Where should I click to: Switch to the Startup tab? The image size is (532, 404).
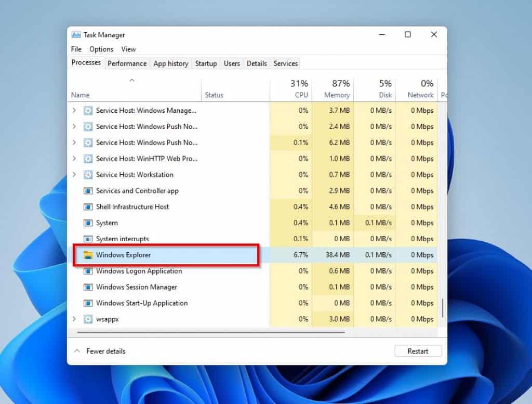point(206,63)
